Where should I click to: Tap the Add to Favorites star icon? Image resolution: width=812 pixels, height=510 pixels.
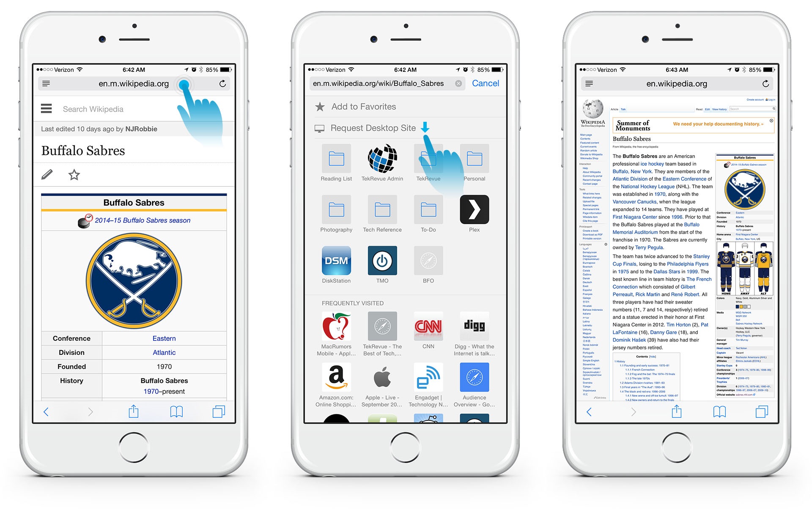click(317, 106)
